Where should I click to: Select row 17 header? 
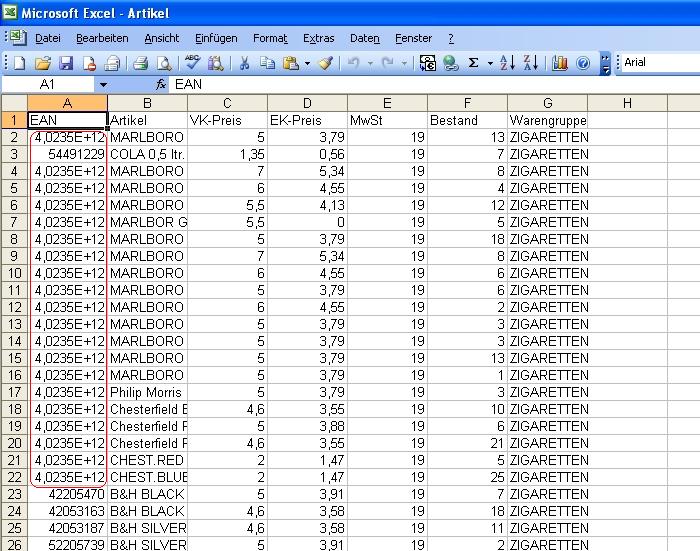pyautogui.click(x=14, y=392)
